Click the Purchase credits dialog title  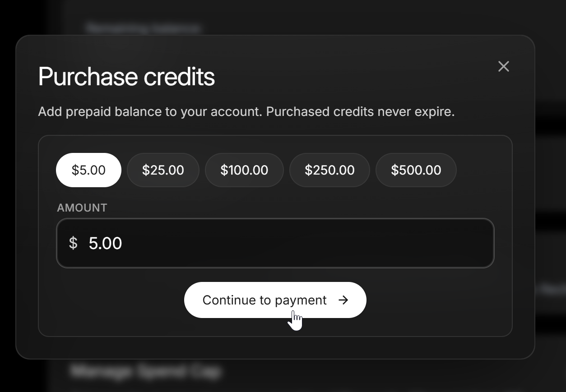[126, 76]
